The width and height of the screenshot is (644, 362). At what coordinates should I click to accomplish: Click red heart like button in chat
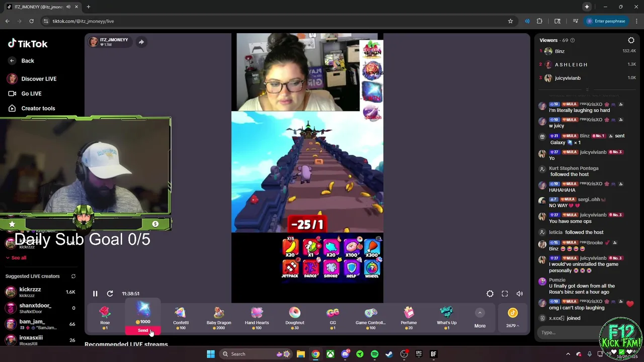(x=630, y=303)
